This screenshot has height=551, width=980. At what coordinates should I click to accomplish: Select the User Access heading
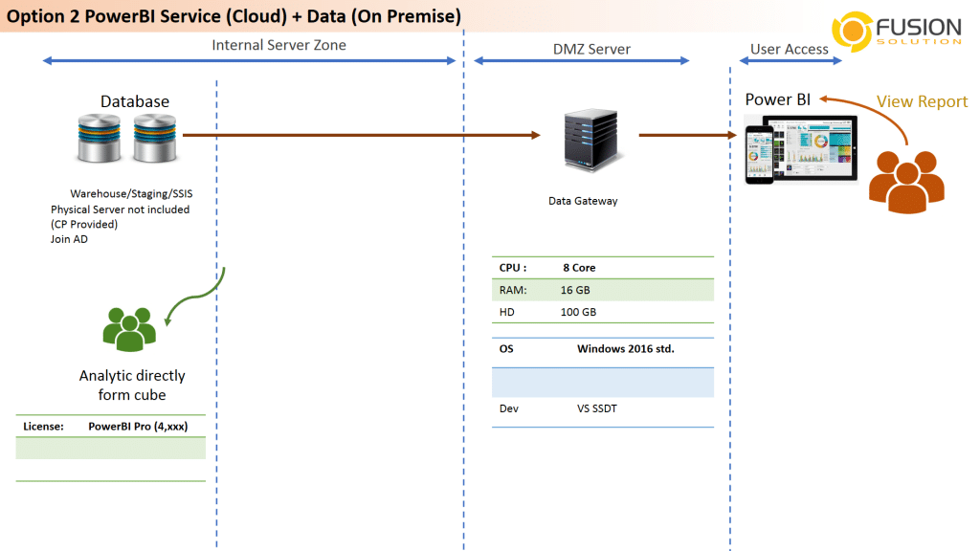[790, 50]
